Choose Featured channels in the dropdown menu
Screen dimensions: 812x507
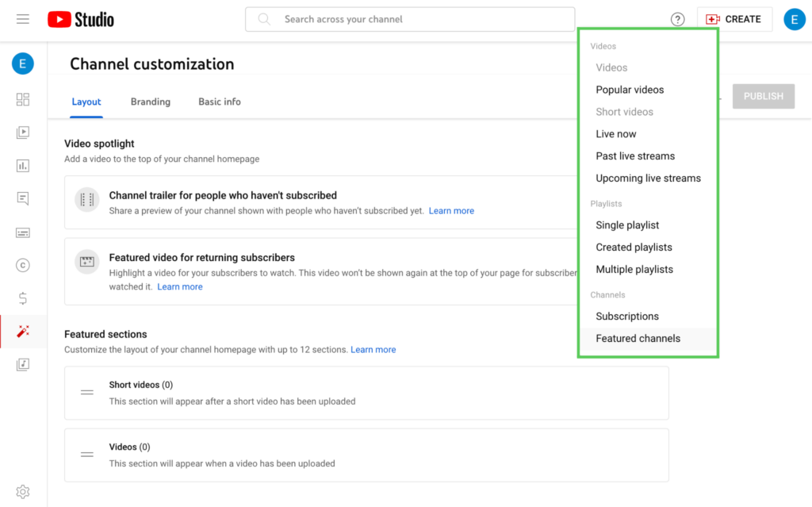point(638,338)
